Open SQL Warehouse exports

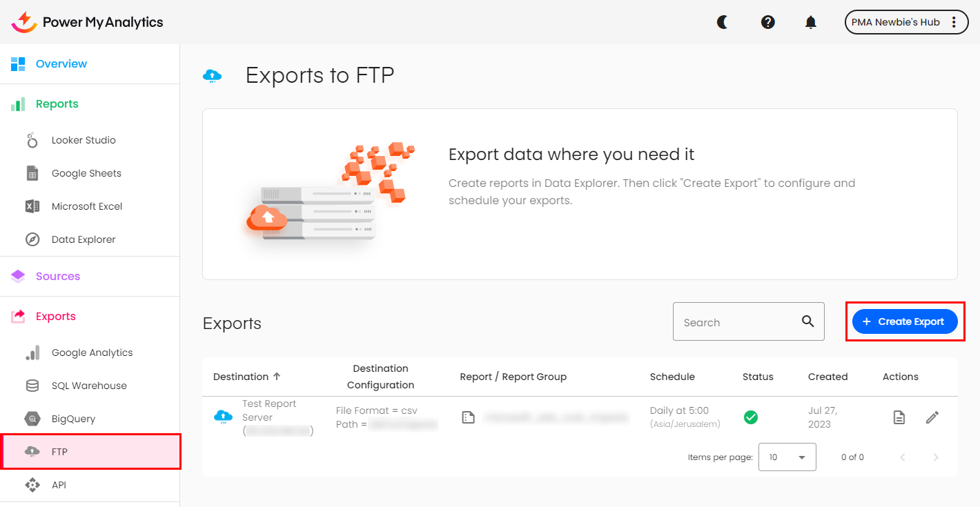point(89,386)
